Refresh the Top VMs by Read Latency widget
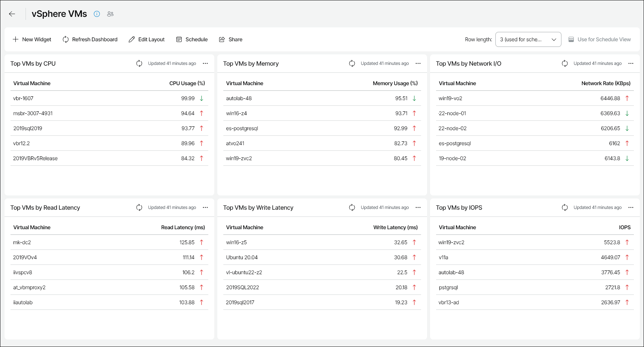This screenshot has height=347, width=644. click(139, 207)
